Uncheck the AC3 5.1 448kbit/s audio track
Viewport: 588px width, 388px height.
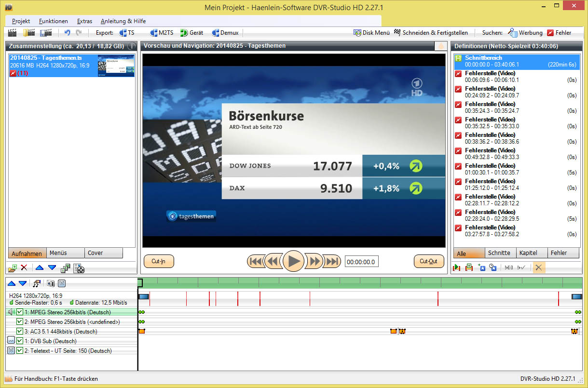click(20, 332)
